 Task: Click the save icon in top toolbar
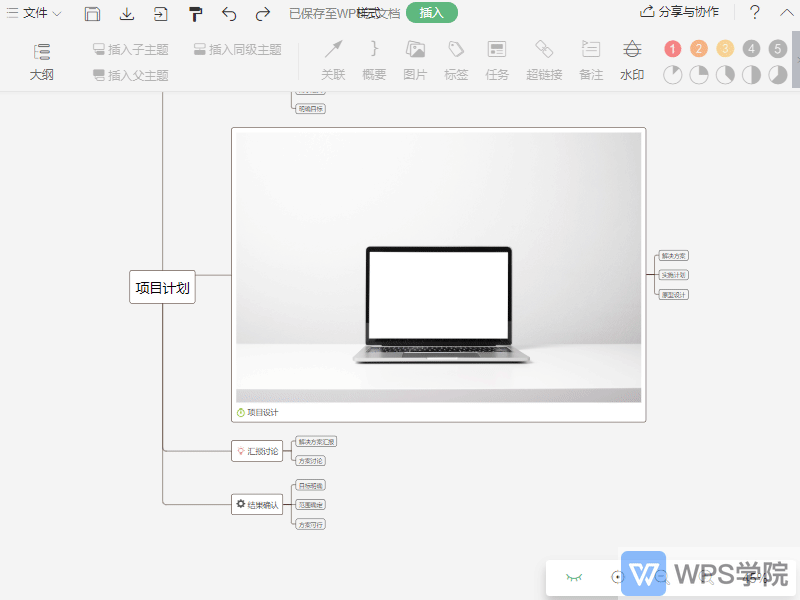[92, 14]
